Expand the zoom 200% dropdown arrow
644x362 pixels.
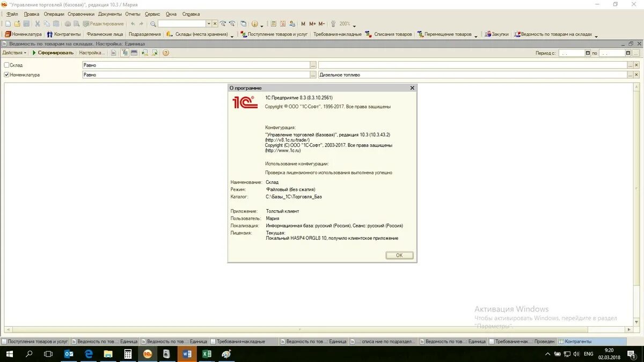(x=354, y=25)
